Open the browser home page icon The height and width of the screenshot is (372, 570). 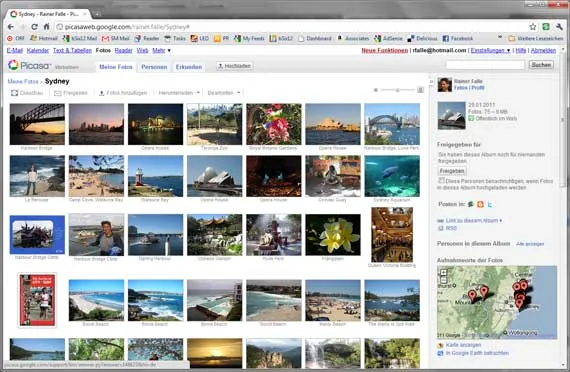47,27
